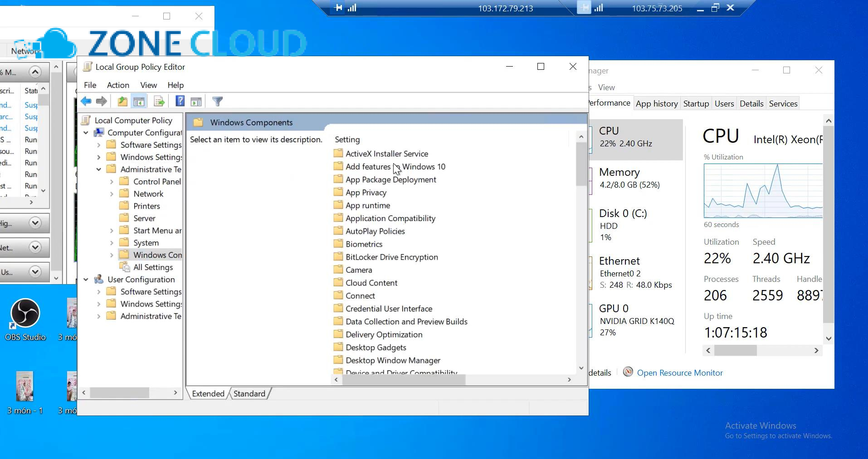Select the BitLocker Drive Encryption folder
The height and width of the screenshot is (459, 868).
(391, 257)
